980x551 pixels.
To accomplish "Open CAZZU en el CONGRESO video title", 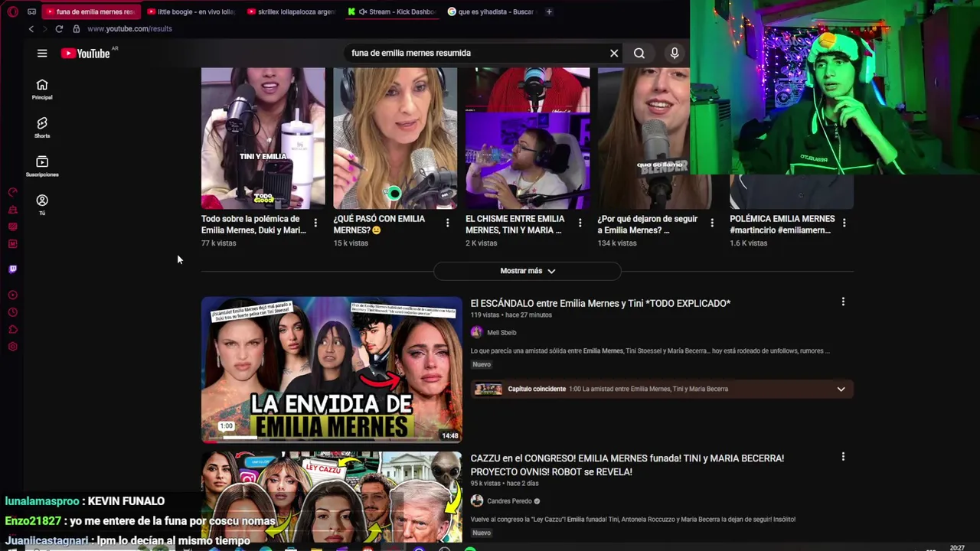I will (627, 465).
